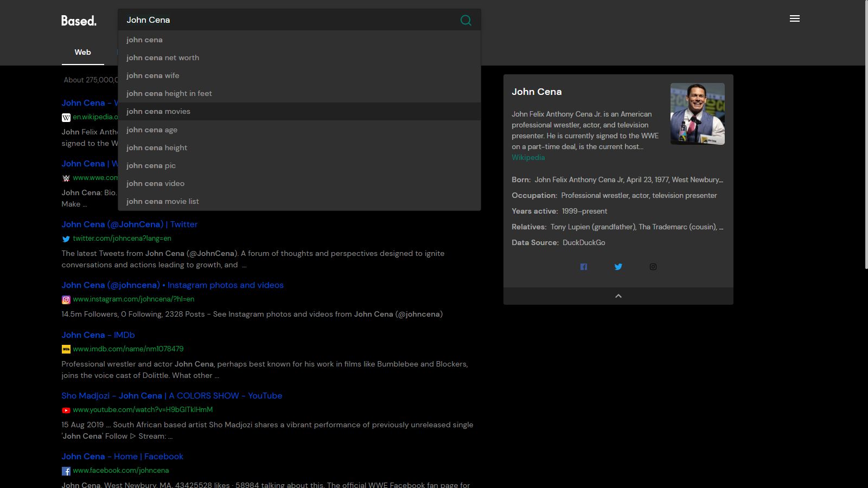Click the page vertical scrollbar
The width and height of the screenshot is (868, 488).
pos(866,136)
